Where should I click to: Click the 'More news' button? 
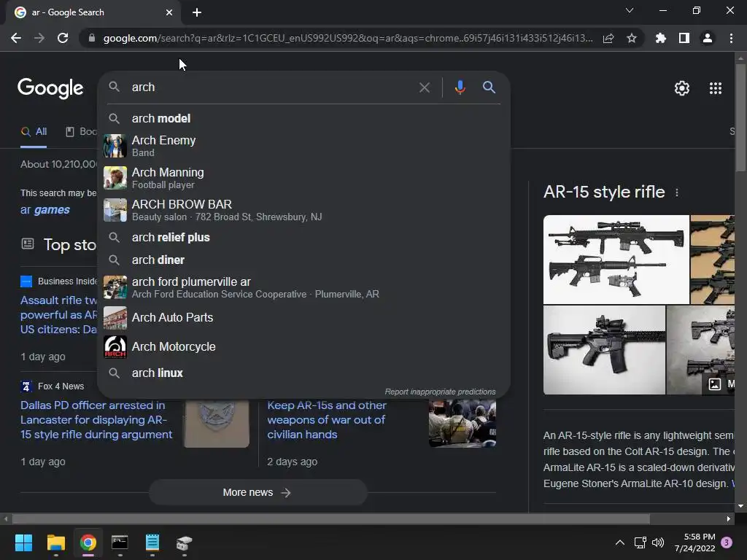coord(258,492)
